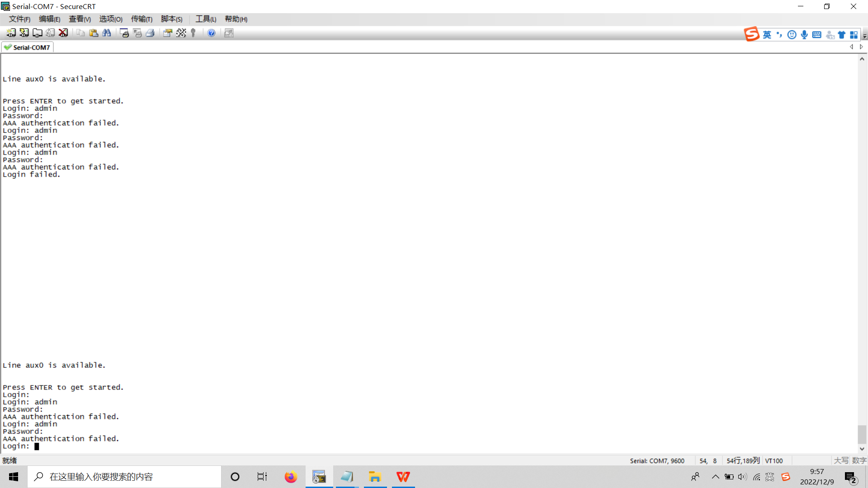Expand hidden system tray icons chevron

click(x=715, y=477)
